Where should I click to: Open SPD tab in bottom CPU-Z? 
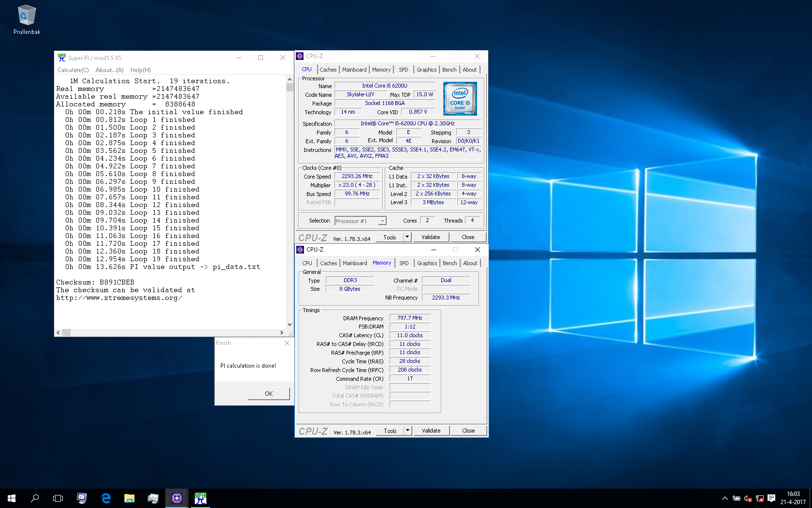404,263
